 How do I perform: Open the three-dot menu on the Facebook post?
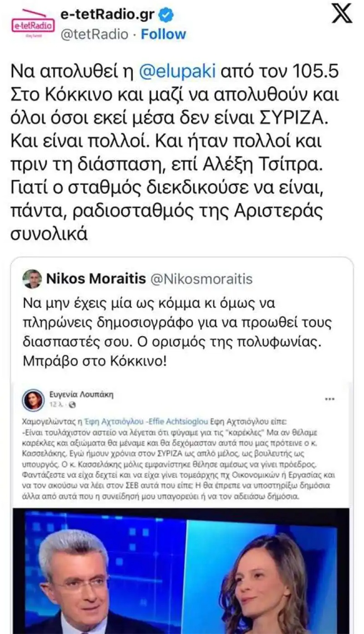[x=330, y=399]
